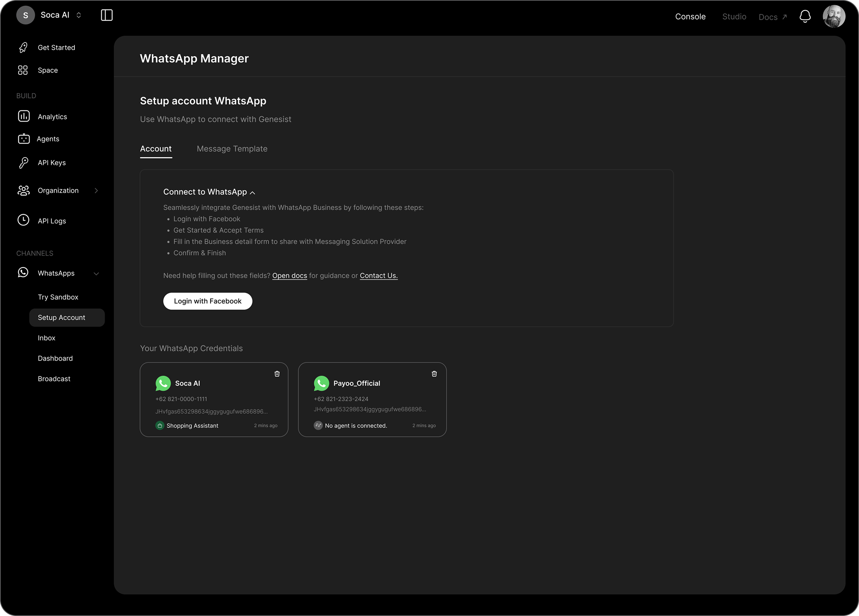Click the Agents robot icon
This screenshot has height=616, width=859.
[24, 139]
